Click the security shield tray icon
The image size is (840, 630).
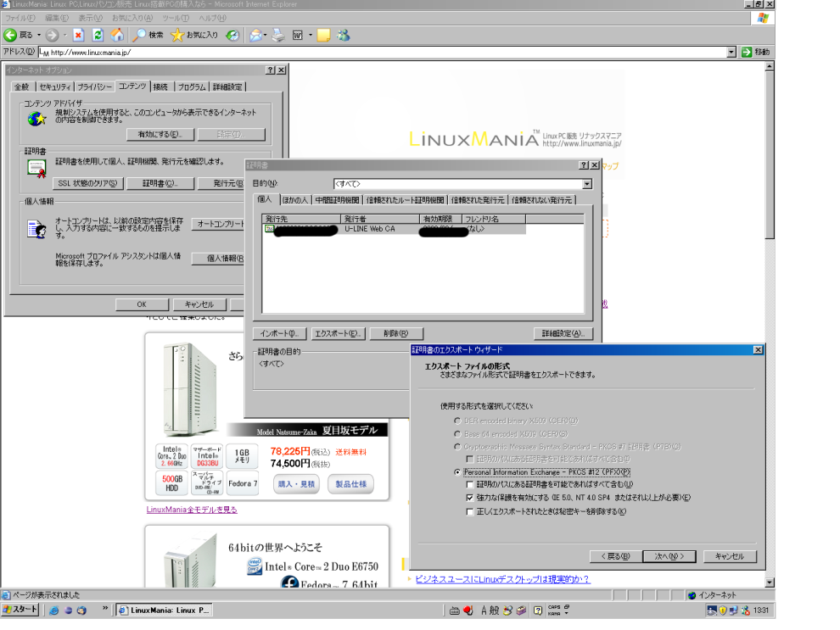click(x=723, y=610)
